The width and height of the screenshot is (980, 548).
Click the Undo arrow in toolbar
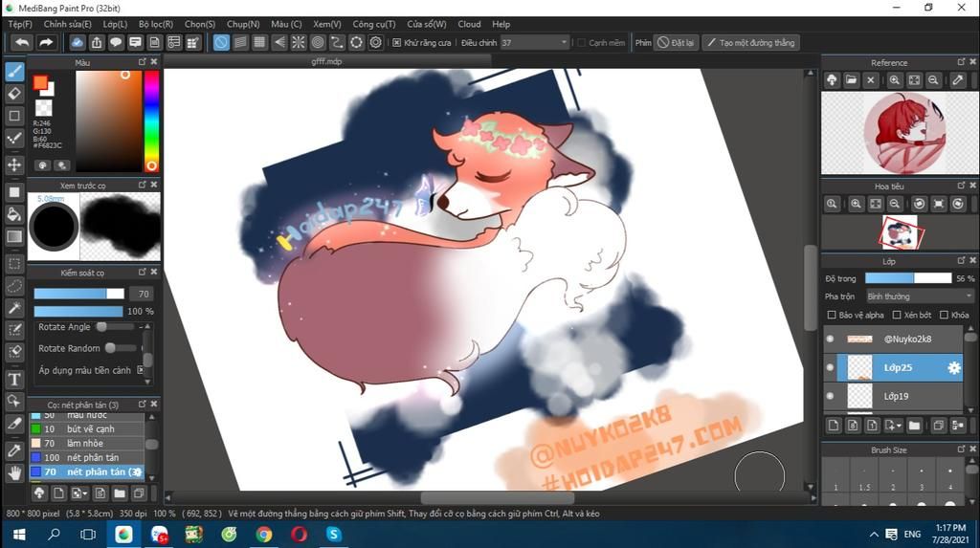pyautogui.click(x=23, y=42)
